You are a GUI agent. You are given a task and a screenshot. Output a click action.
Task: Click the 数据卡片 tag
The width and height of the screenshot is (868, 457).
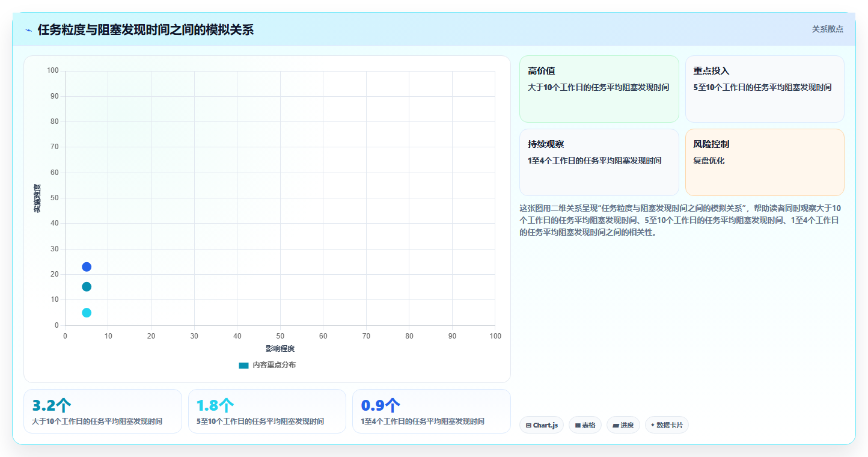(667, 425)
